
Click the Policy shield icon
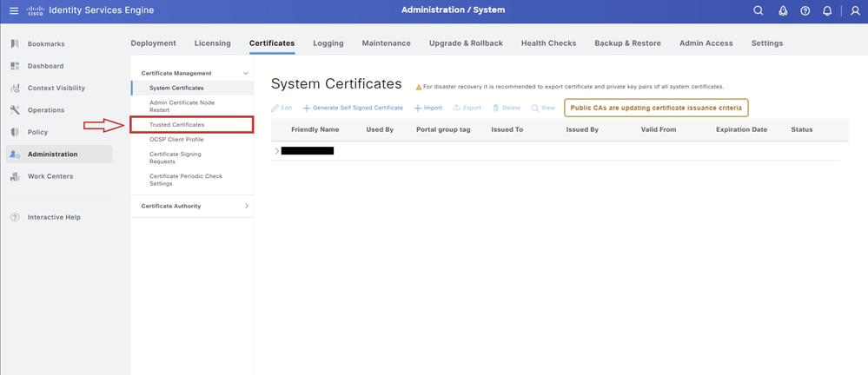pyautogui.click(x=15, y=132)
